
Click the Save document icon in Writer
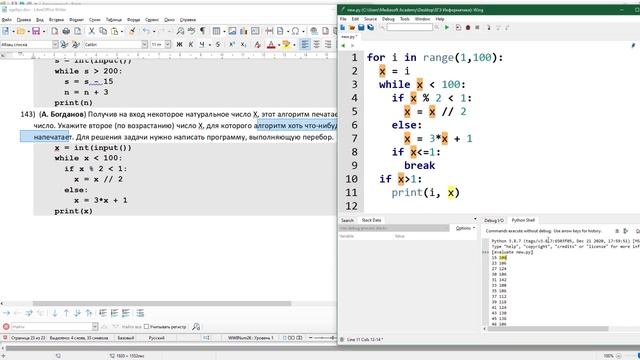pyautogui.click(x=36, y=31)
